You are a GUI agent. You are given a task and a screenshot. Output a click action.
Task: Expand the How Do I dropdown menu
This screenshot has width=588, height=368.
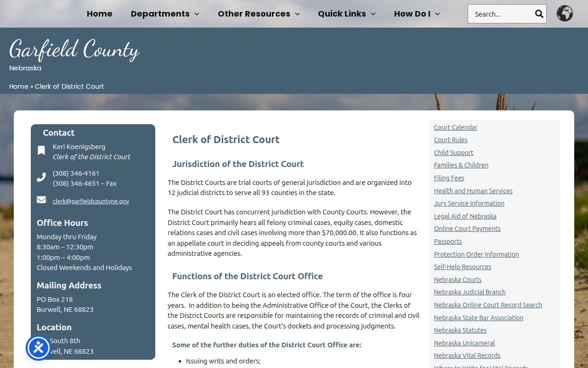point(417,14)
